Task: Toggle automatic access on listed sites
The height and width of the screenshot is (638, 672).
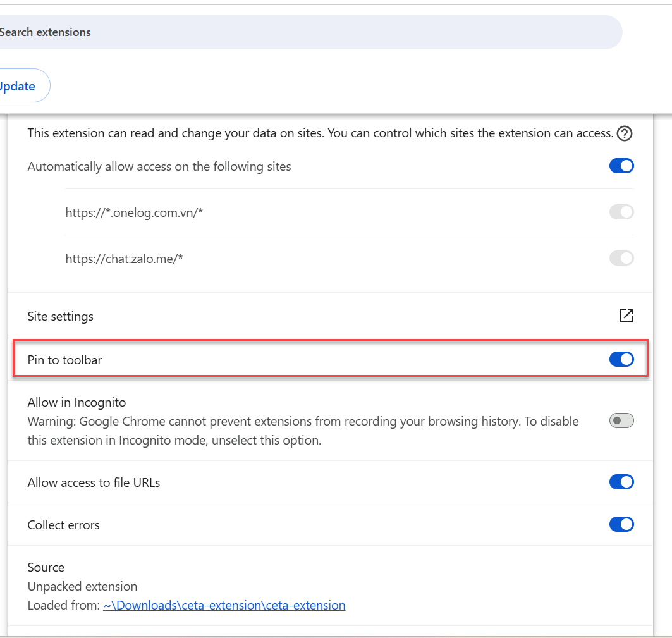Action: (x=621, y=166)
